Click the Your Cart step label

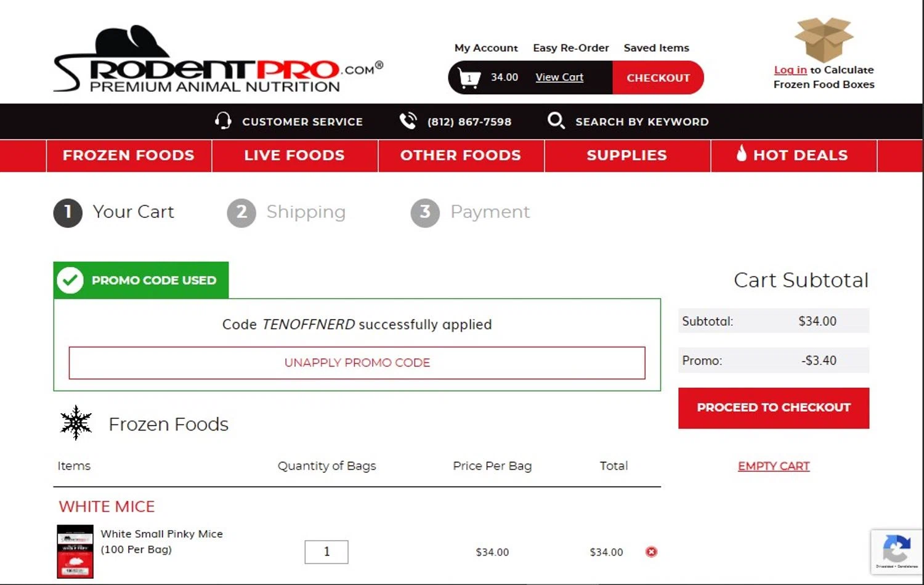133,212
